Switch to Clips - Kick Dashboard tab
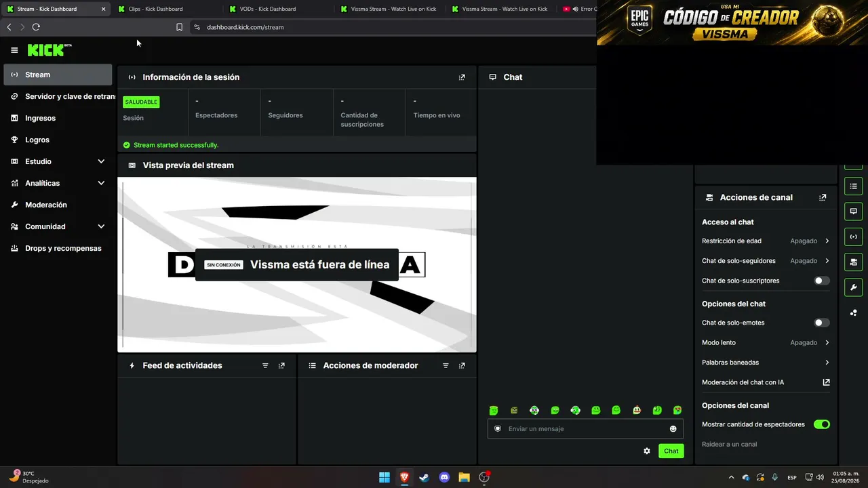This screenshot has height=488, width=868. tap(166, 9)
